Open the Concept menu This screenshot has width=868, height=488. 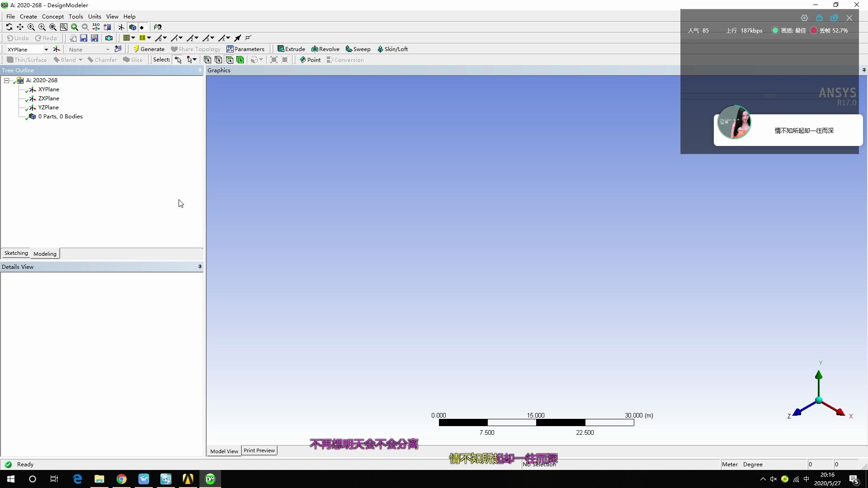click(53, 16)
